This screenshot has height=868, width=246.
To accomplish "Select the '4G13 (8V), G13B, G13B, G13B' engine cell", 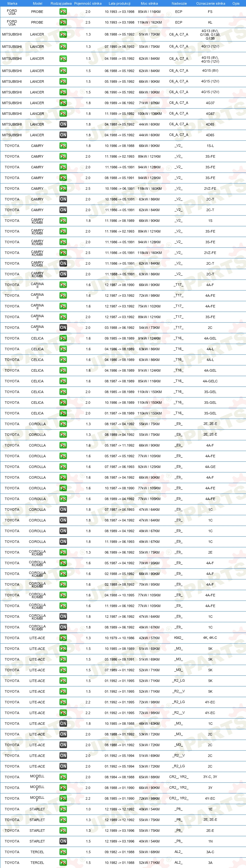I will (x=210, y=34).
